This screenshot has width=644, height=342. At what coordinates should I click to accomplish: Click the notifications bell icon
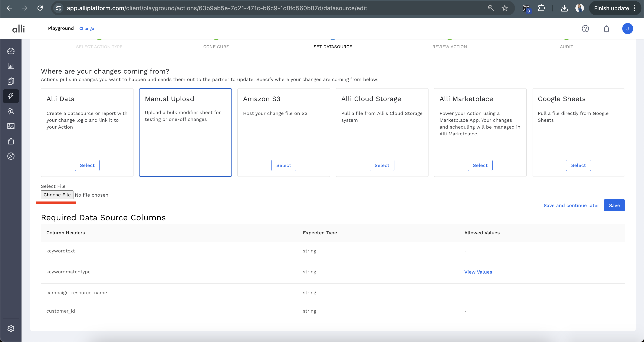pyautogui.click(x=606, y=29)
